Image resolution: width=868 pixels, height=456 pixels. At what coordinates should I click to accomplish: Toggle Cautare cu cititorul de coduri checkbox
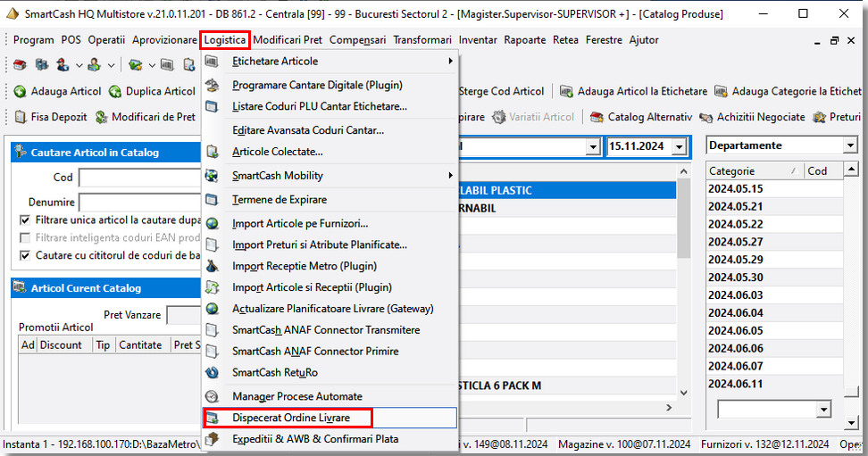25,255
